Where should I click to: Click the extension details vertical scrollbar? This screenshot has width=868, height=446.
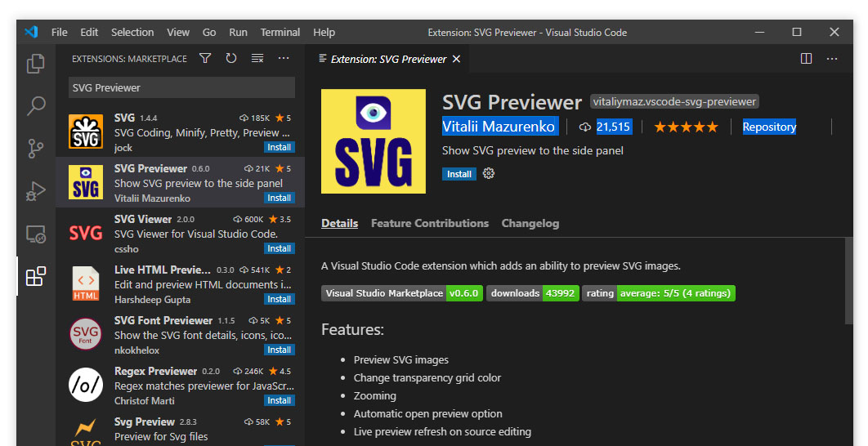[x=848, y=281]
